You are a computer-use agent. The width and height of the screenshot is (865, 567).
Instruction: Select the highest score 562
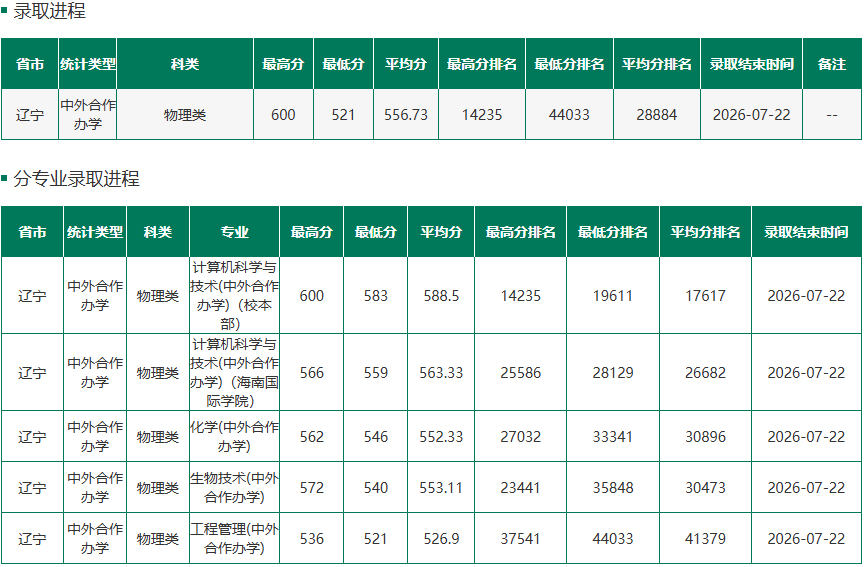pyautogui.click(x=312, y=437)
